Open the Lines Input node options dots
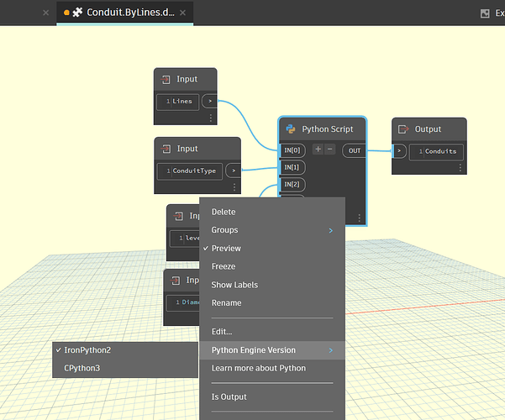505x420 pixels. point(210,118)
